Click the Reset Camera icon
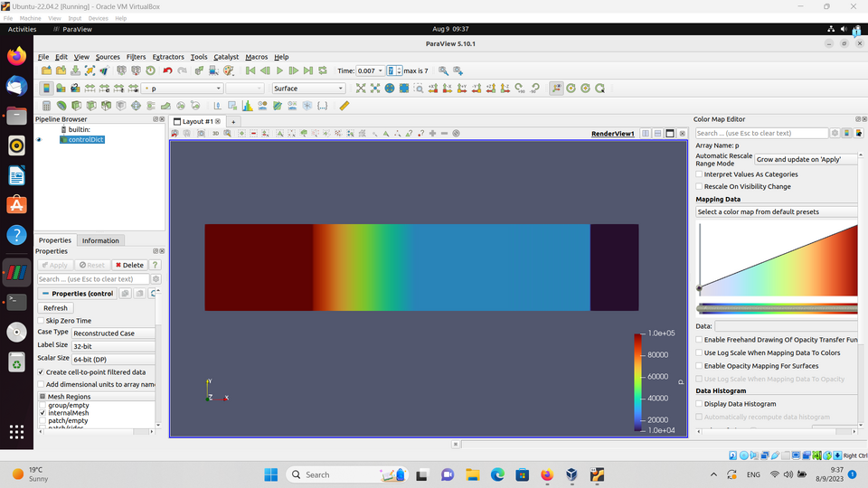This screenshot has width=868, height=488. pyautogui.click(x=361, y=89)
